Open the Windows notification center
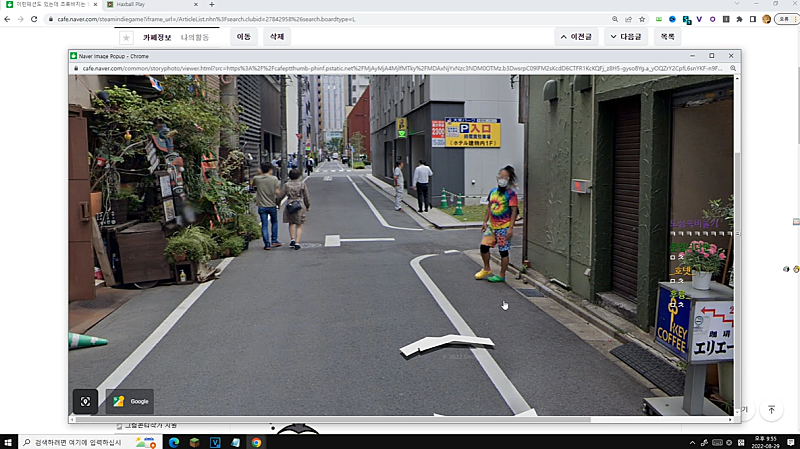800x449 pixels. 790,442
